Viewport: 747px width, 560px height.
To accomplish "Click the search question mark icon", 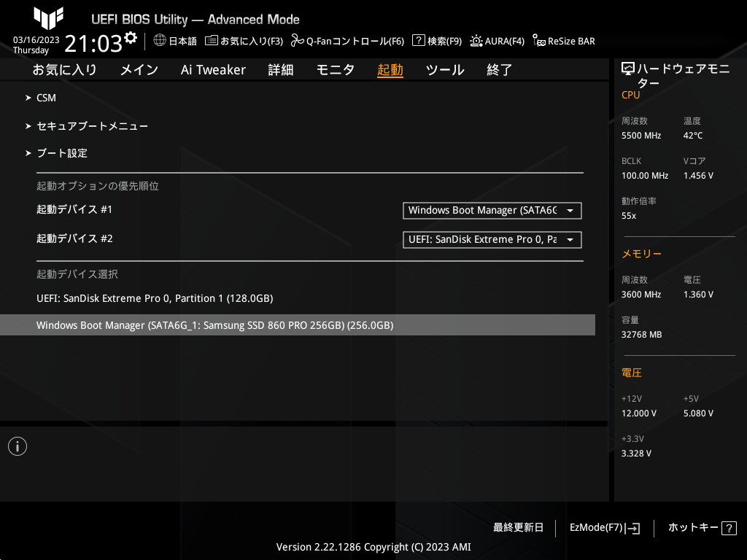I will (x=418, y=41).
